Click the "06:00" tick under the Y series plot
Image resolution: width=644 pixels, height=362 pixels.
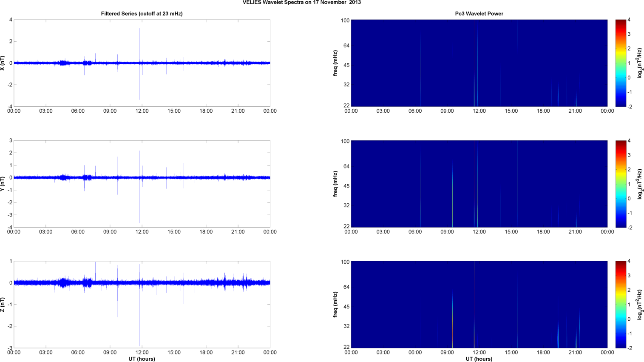coord(78,232)
